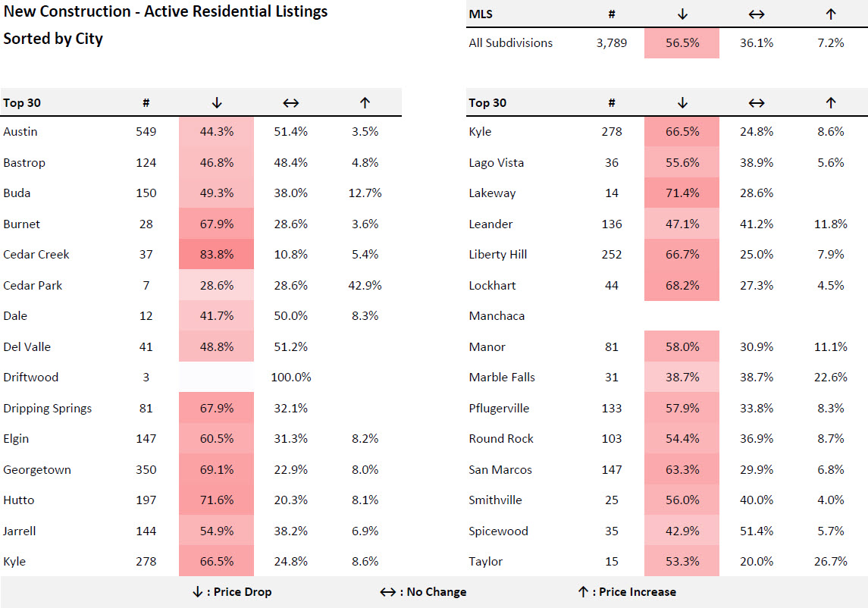Click the Manchaca row label
Screen dimensions: 868x608
(497, 316)
